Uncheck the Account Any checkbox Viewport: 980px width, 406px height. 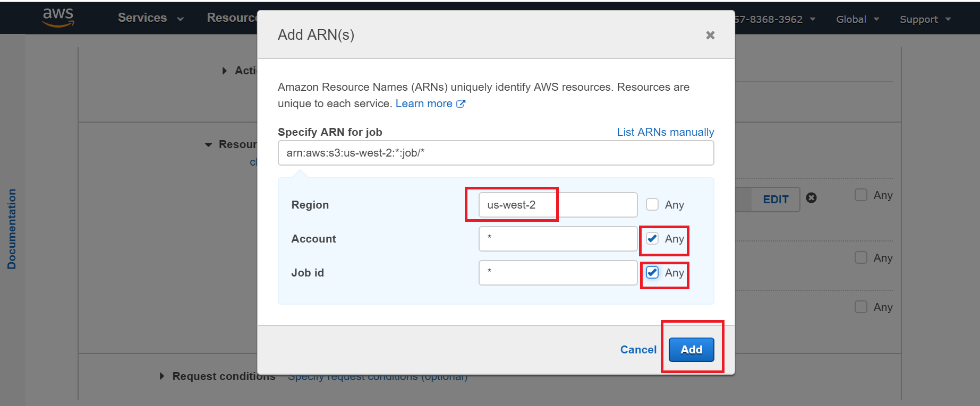652,239
